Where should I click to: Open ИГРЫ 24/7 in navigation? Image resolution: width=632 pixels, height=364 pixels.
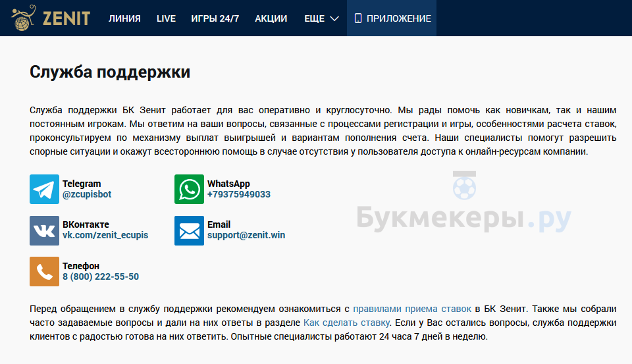tap(215, 18)
